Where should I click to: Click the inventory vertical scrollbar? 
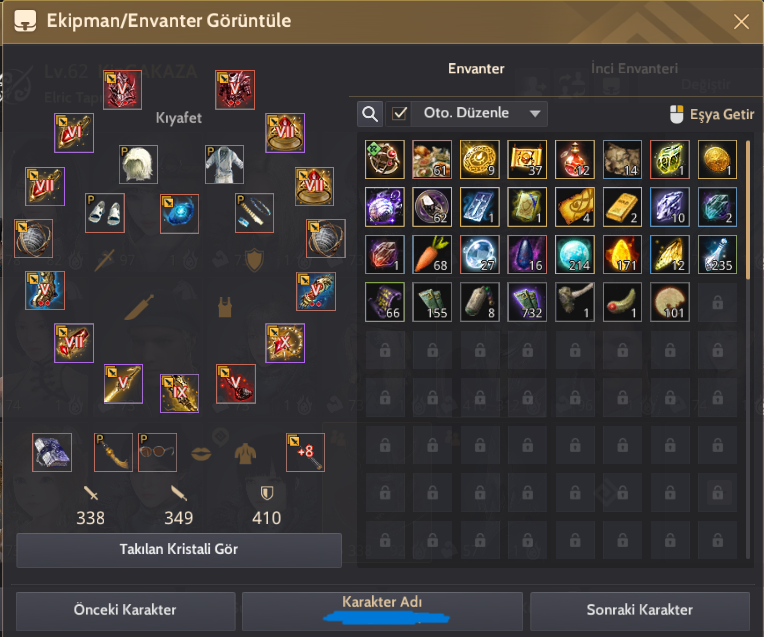point(747,210)
